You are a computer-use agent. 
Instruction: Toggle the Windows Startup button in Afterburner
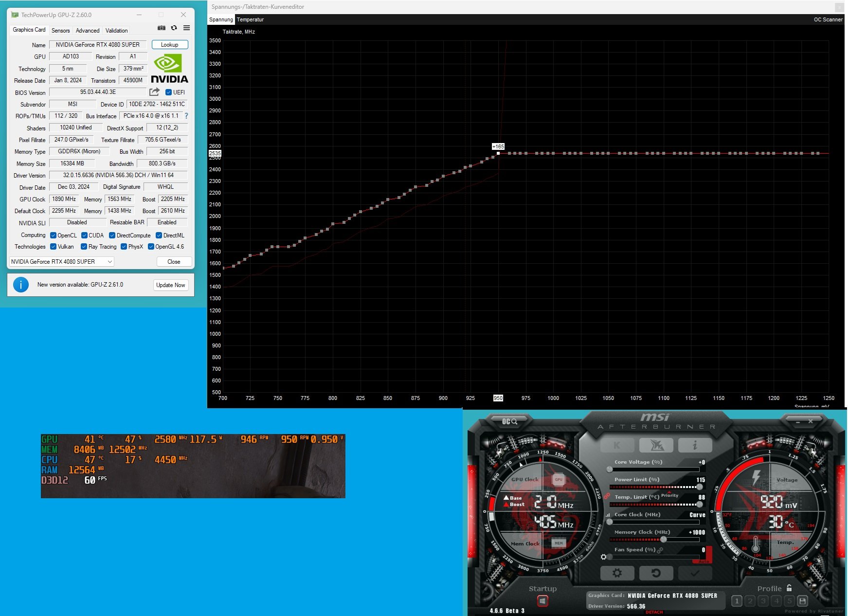542,601
